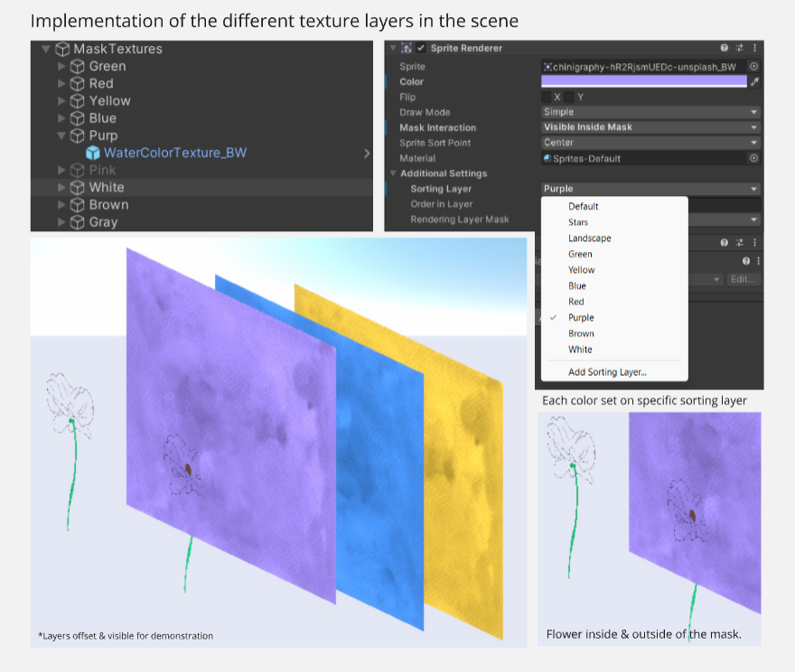Click the Edit... button

pyautogui.click(x=744, y=279)
